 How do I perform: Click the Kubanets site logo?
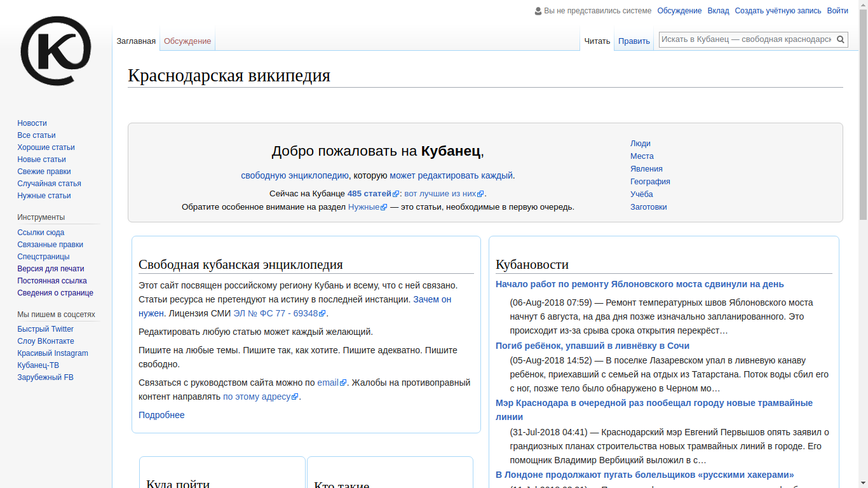tap(56, 51)
